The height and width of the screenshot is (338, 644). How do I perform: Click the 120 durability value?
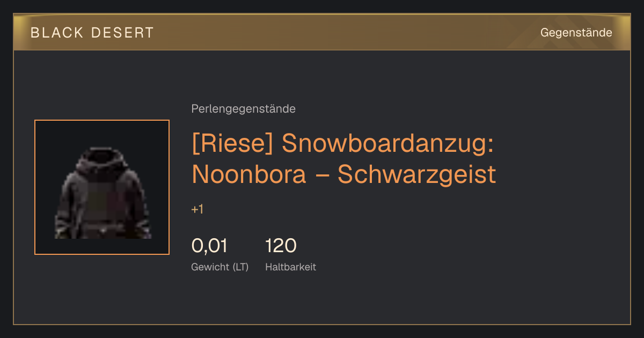tap(281, 246)
